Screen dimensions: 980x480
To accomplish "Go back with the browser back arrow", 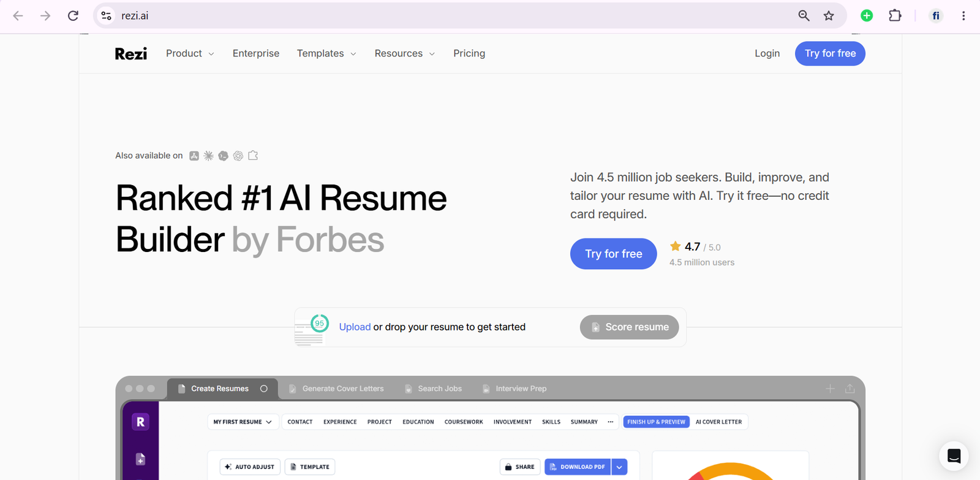I will [18, 16].
